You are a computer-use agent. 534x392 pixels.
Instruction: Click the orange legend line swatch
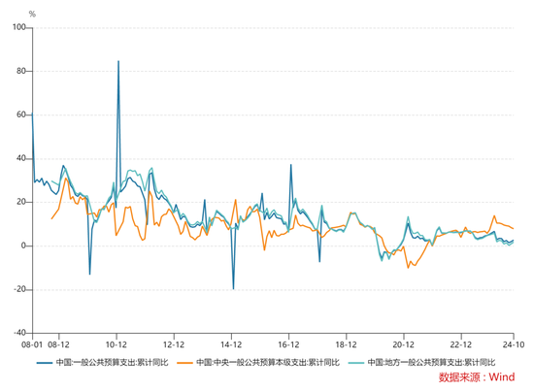184,363
